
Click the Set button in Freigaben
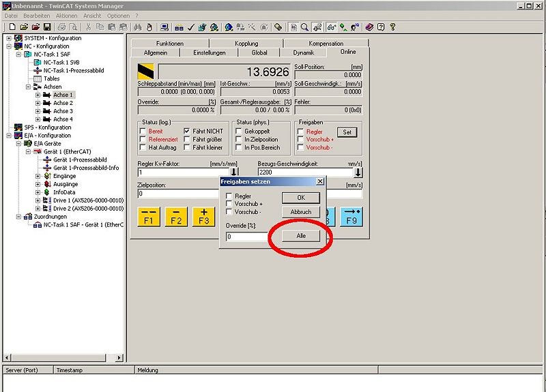pos(347,132)
